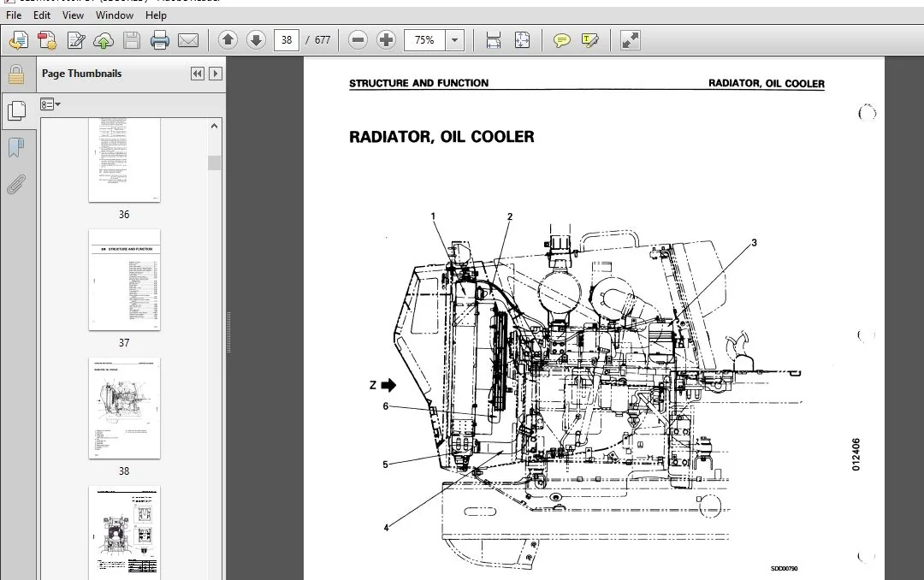The image size is (924, 580).
Task: Click the vertical number 012406
Action: (856, 454)
